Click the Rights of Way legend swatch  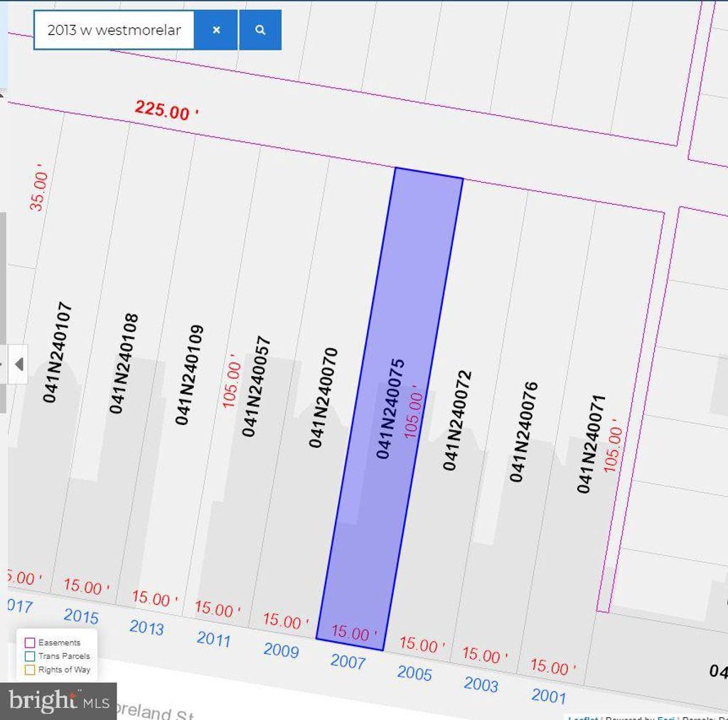[30, 670]
